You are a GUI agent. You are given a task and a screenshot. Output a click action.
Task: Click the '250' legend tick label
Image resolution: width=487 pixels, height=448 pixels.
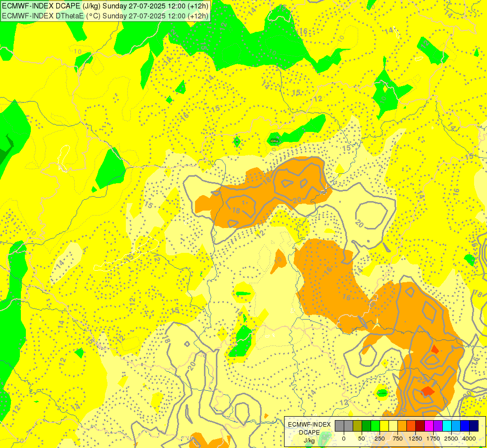pyautogui.click(x=380, y=439)
